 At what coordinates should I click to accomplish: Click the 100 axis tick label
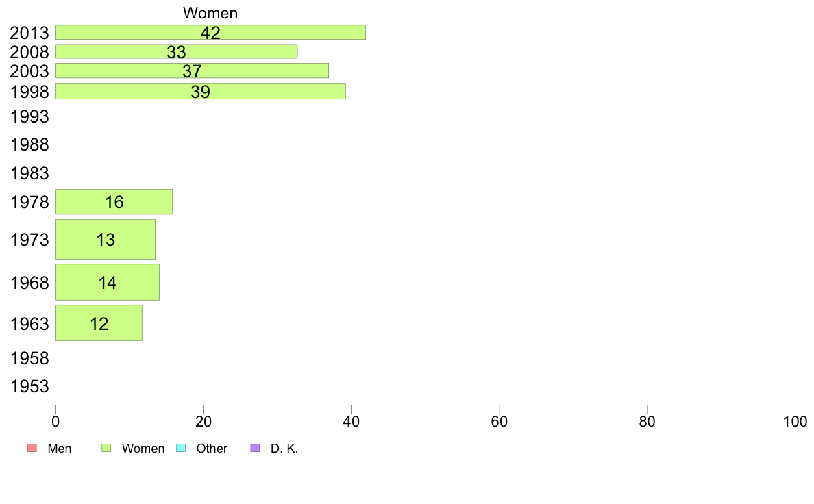(x=795, y=421)
